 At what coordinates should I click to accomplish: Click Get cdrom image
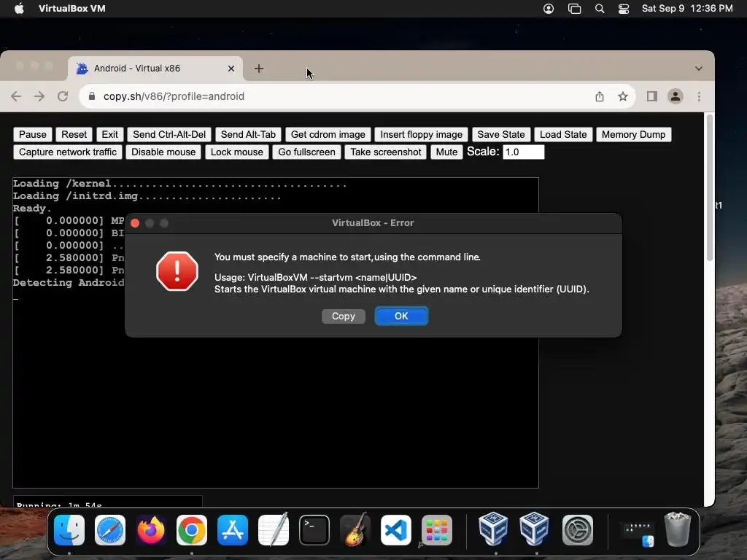[328, 135]
